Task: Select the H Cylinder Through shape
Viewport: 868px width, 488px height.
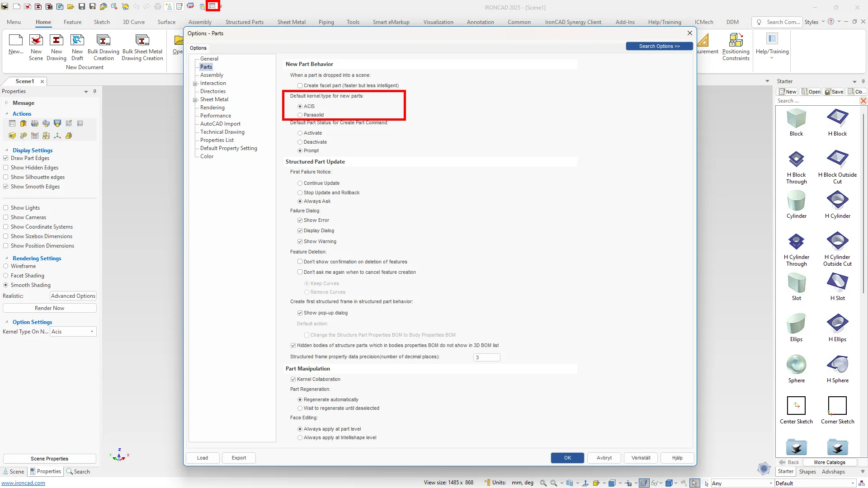Action: pos(796,249)
